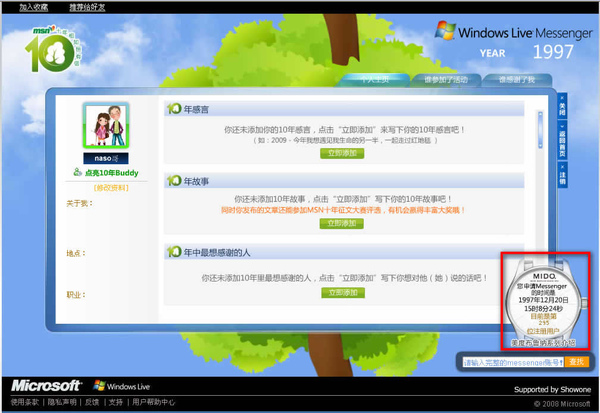Switch to the 谁感谢了我 tab
The image size is (600, 413).
pos(517,80)
